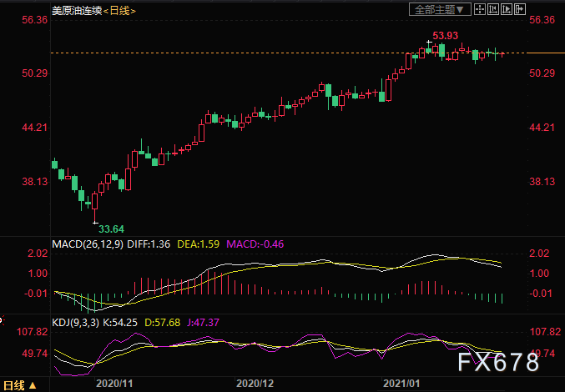The image size is (565, 392).
Task: Click the 2020/11 date label
Action: point(114,384)
